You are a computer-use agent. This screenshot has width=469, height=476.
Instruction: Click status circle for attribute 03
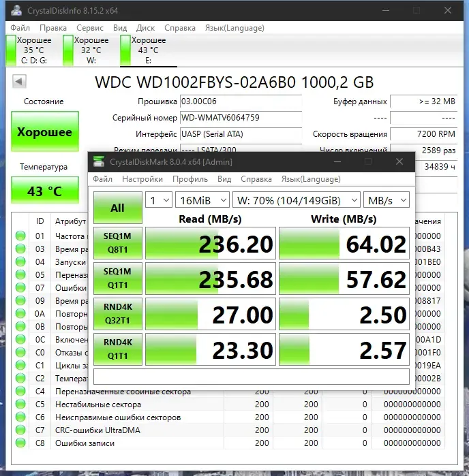coord(20,249)
